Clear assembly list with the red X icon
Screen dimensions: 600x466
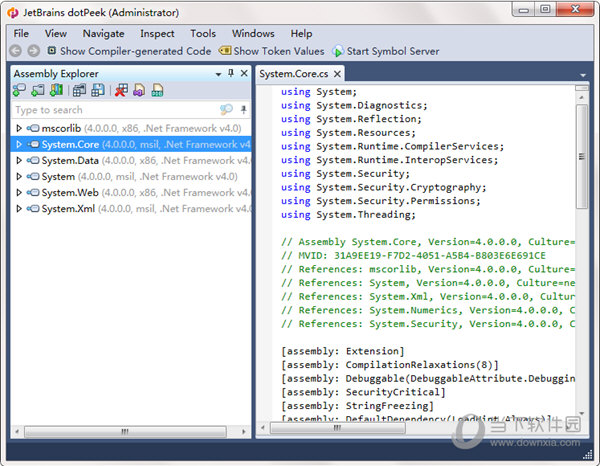click(121, 90)
